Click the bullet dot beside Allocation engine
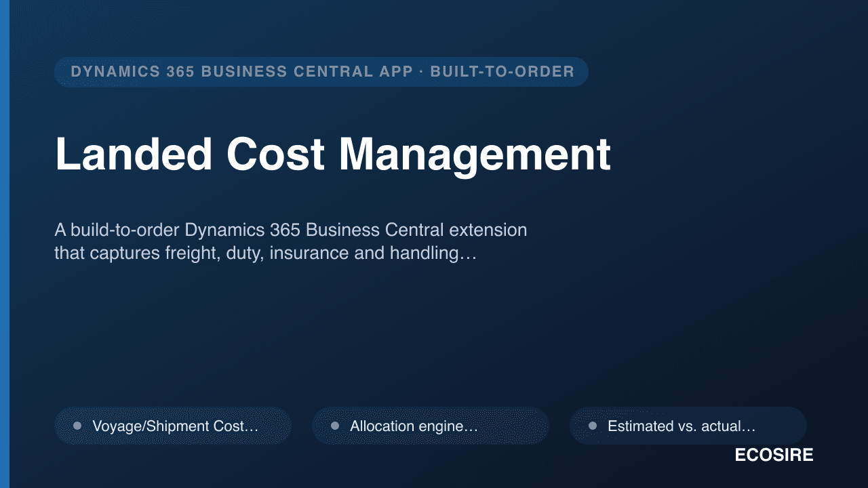This screenshot has height=488, width=868. click(335, 426)
